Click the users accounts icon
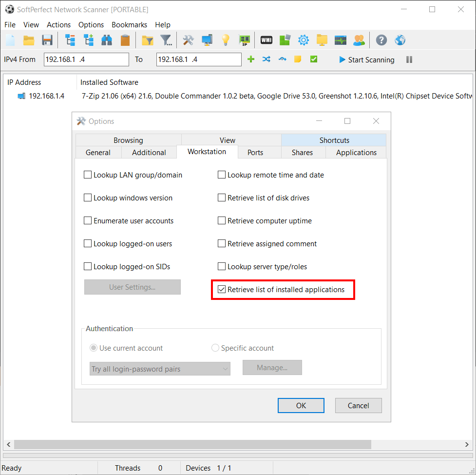The image size is (476, 475). coord(359,40)
